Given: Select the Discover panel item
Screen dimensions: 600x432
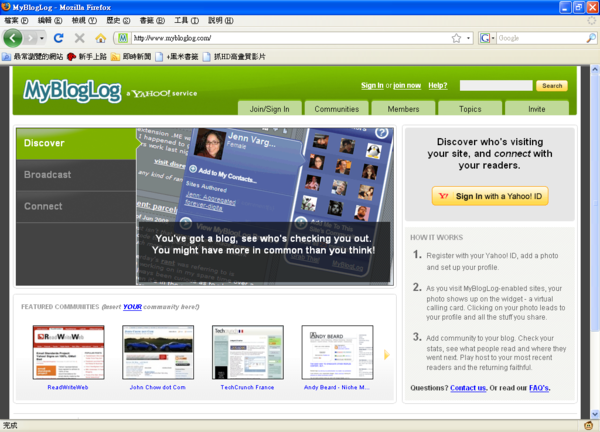Looking at the screenshot, I should [x=76, y=143].
